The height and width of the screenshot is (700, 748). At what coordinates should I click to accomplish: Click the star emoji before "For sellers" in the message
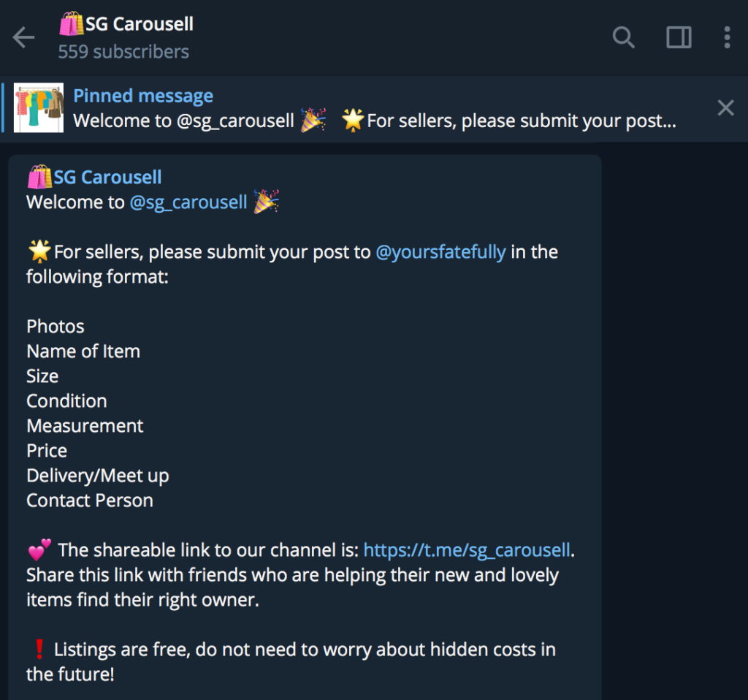(39, 252)
